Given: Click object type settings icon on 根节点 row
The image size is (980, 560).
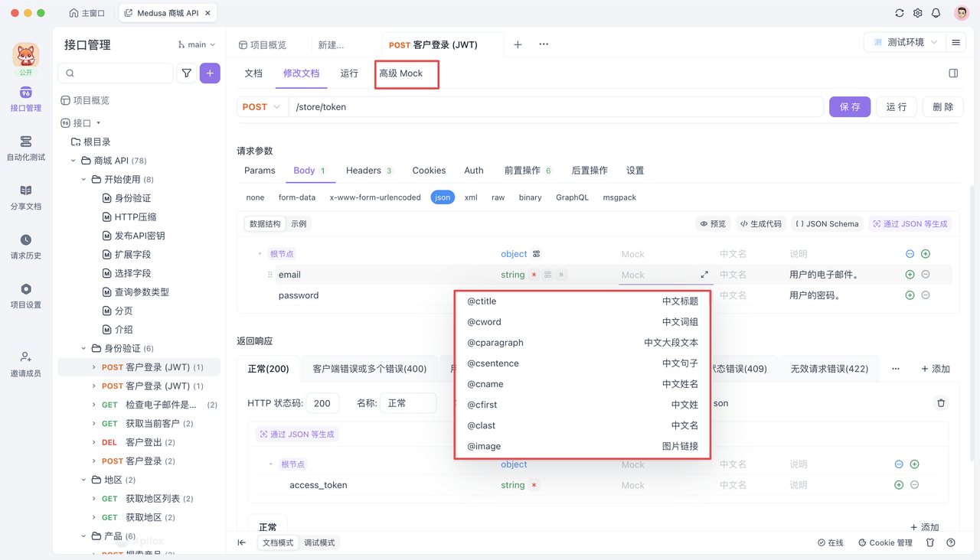Looking at the screenshot, I should [x=537, y=254].
